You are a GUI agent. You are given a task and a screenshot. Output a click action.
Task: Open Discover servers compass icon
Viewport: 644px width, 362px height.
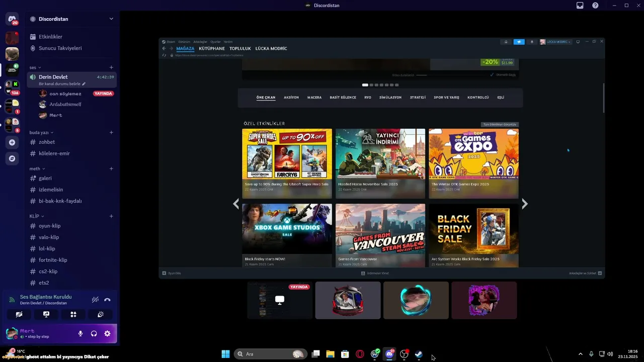(12, 158)
